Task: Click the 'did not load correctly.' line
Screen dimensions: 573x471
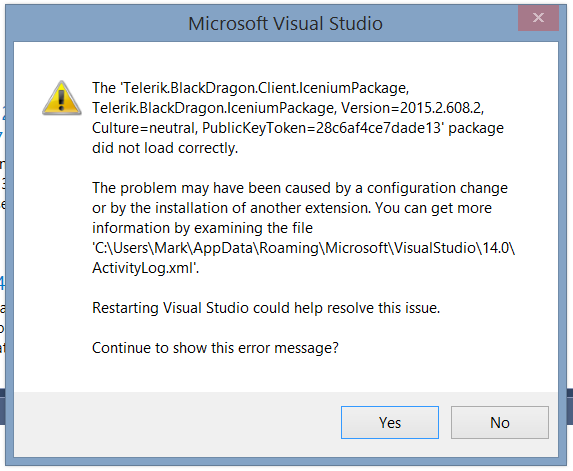Action: (165, 148)
